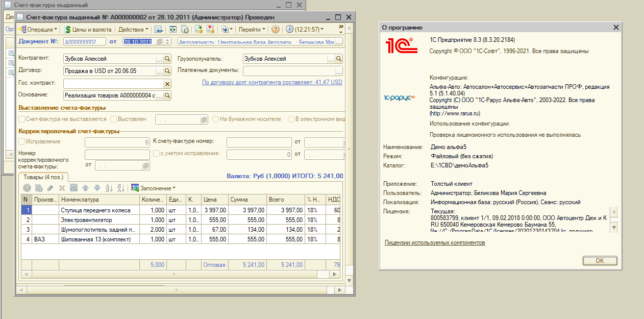The height and width of the screenshot is (319, 644).
Task: Clear the Гос. контракт field with X icon
Action: (x=167, y=83)
